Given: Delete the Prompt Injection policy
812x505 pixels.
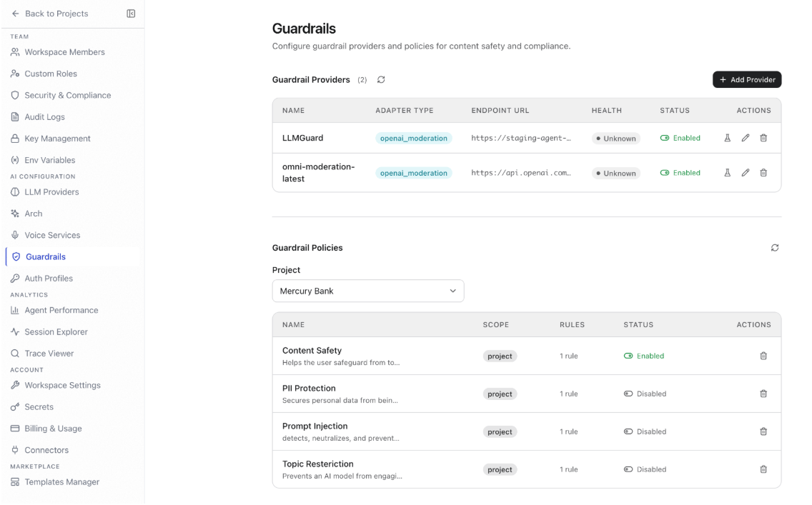Looking at the screenshot, I should pos(763,431).
